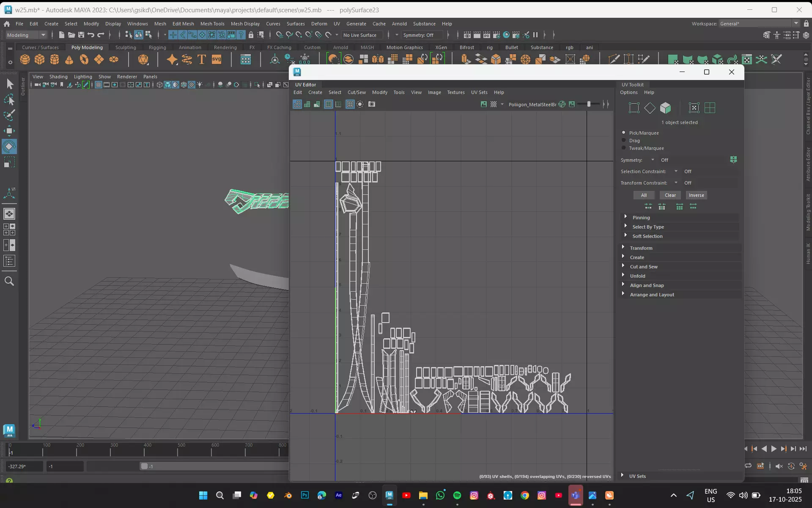Select the Pick/Marquee radio option
Screen dimensions: 812x508
[x=624, y=133]
